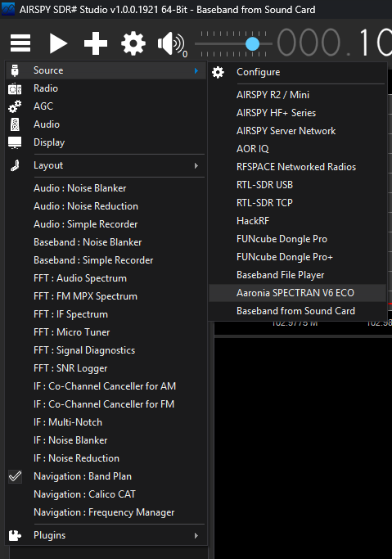The height and width of the screenshot is (559, 392).
Task: Select RTL-SDR USB source
Action: [298, 185]
